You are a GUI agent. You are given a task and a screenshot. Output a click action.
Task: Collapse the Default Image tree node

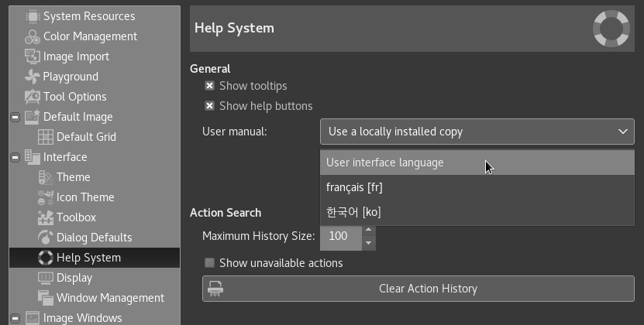pos(15,117)
